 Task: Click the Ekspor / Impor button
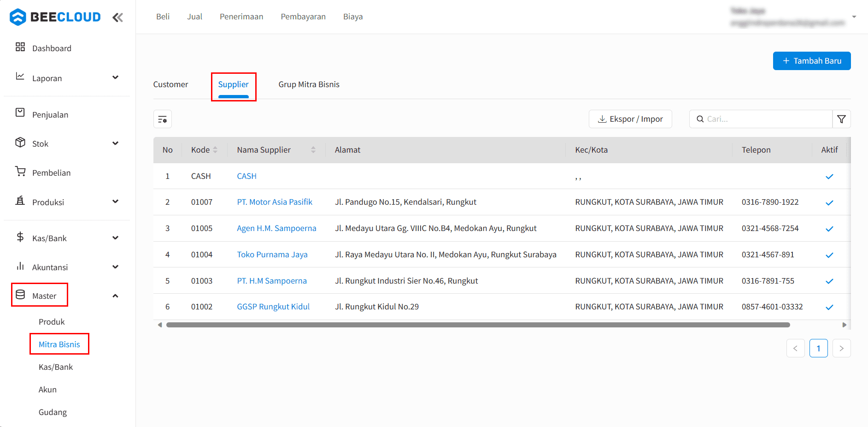(x=630, y=119)
